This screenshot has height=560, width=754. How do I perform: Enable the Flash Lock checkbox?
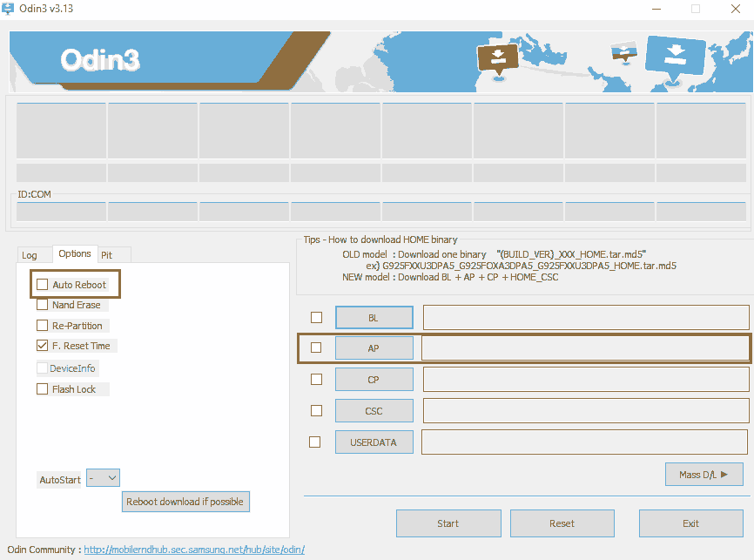[x=43, y=388]
